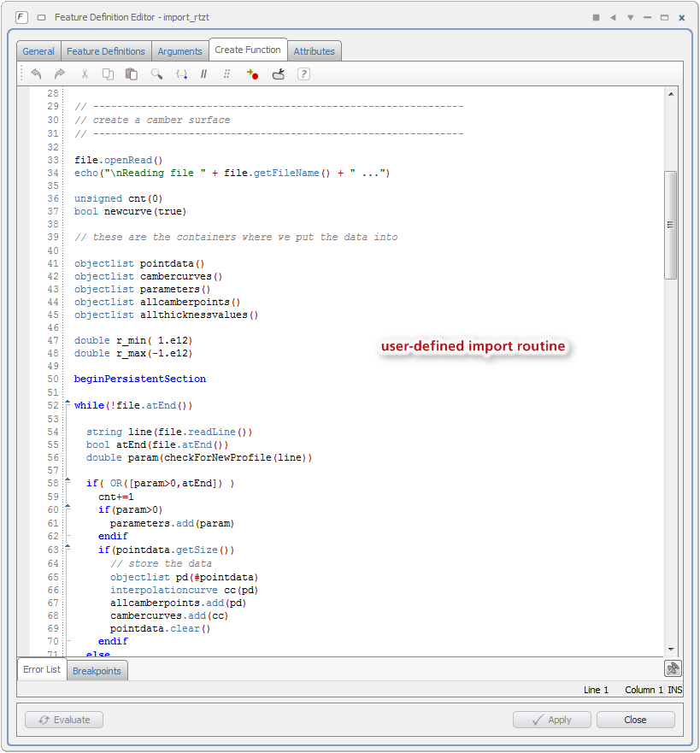
Task: Open Find with the magnifier icon
Action: 156,74
